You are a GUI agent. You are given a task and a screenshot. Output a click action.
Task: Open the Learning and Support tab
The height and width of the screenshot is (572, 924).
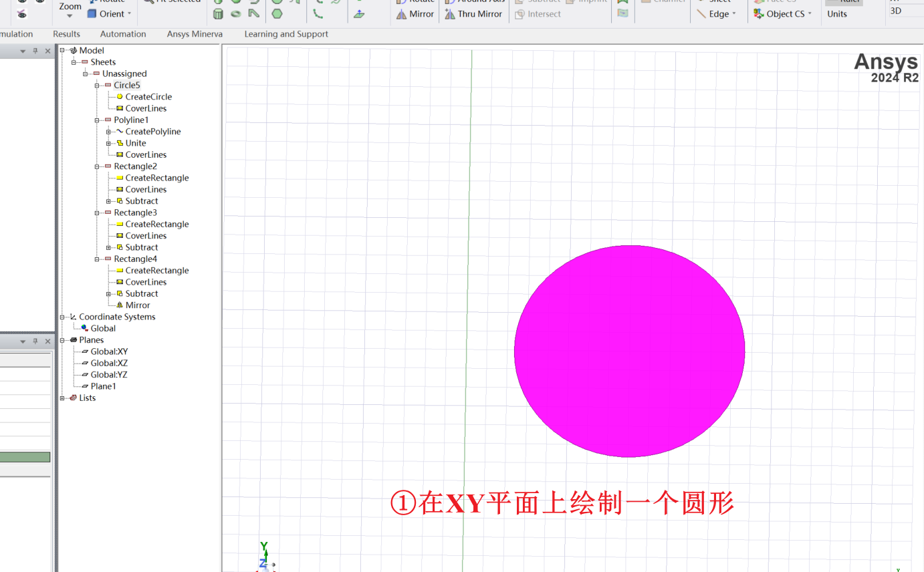[x=286, y=34]
